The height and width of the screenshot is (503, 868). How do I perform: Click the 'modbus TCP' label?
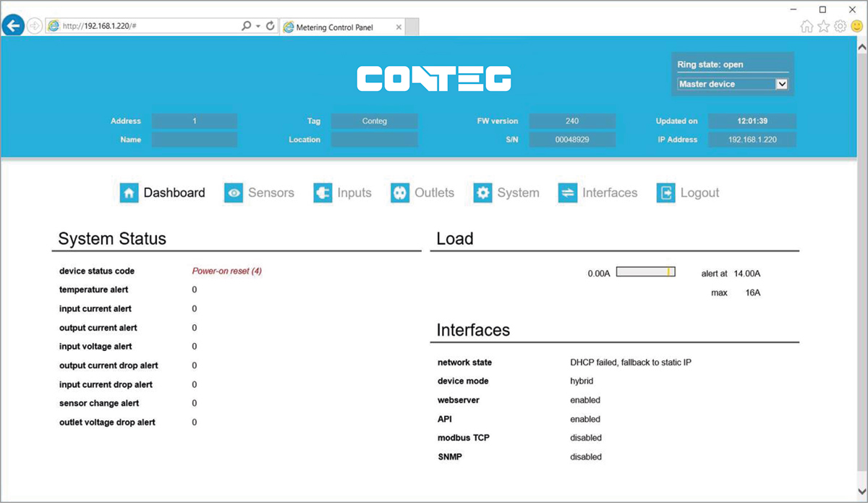464,438
